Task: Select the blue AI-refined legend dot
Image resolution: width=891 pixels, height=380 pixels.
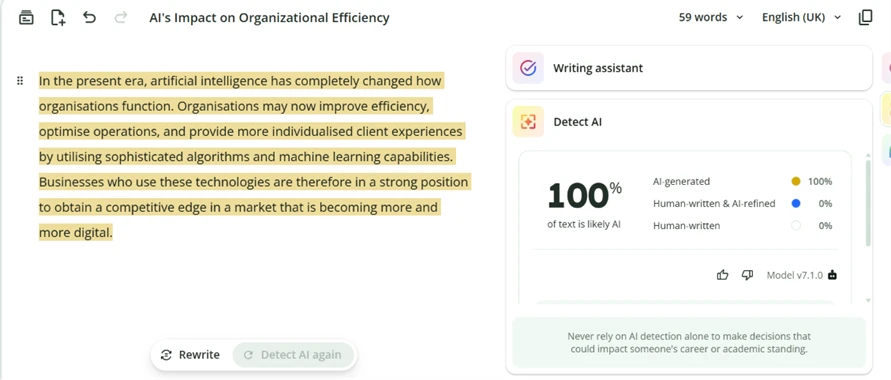Action: tap(796, 203)
